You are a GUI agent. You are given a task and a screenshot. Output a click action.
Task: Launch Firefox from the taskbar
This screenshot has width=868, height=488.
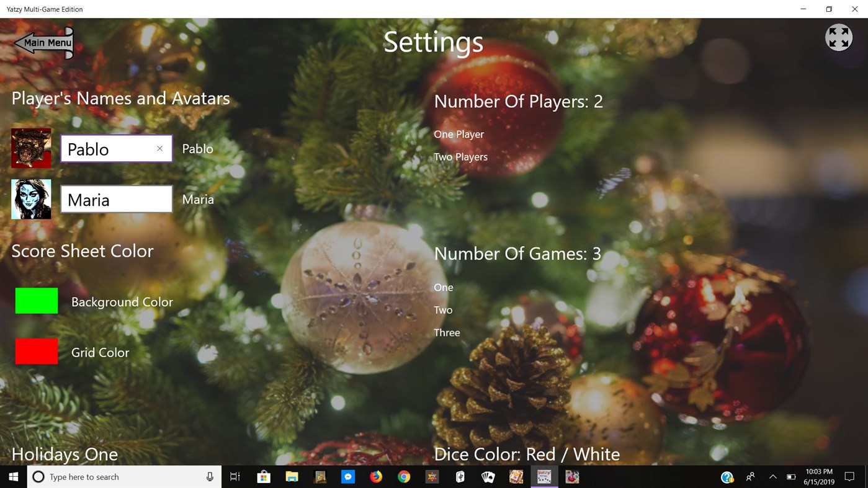(x=375, y=476)
